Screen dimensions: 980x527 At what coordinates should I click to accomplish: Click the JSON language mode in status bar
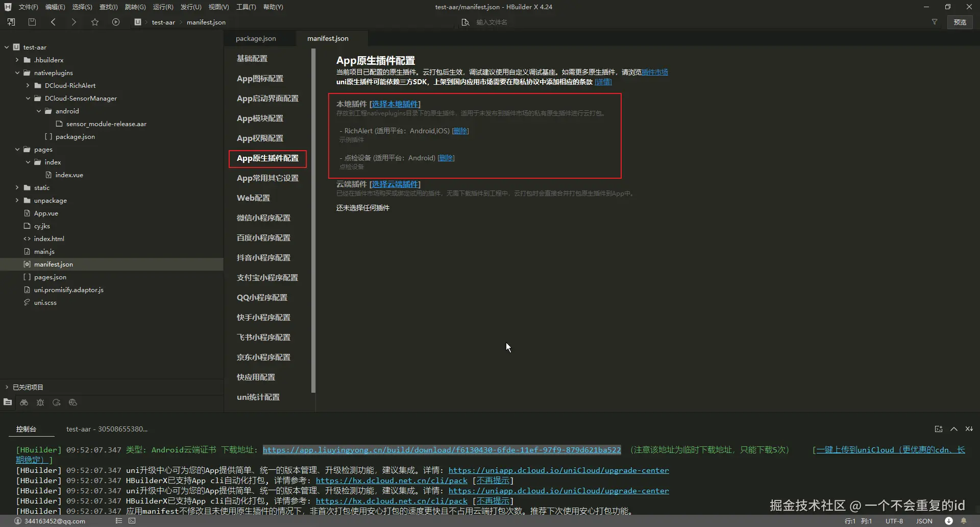924,521
